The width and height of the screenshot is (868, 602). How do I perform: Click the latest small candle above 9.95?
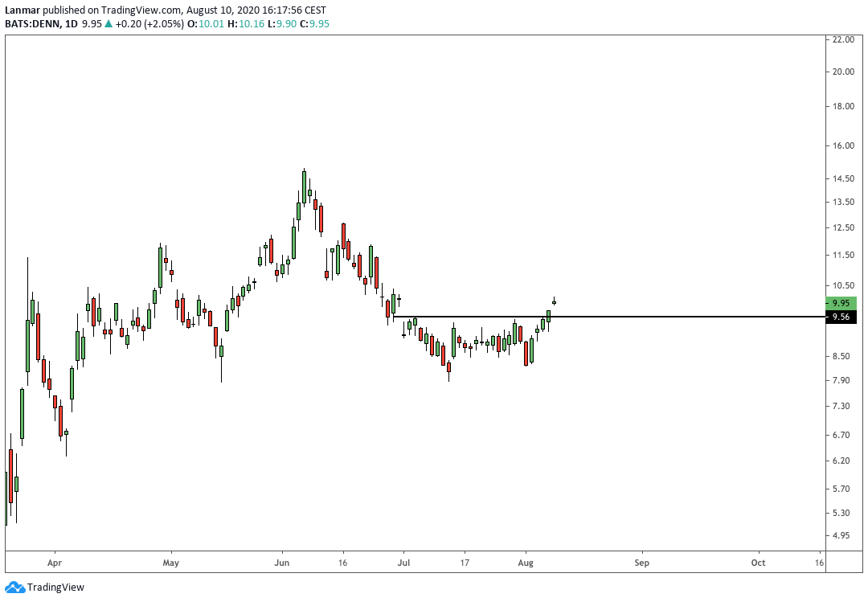pyautogui.click(x=554, y=302)
